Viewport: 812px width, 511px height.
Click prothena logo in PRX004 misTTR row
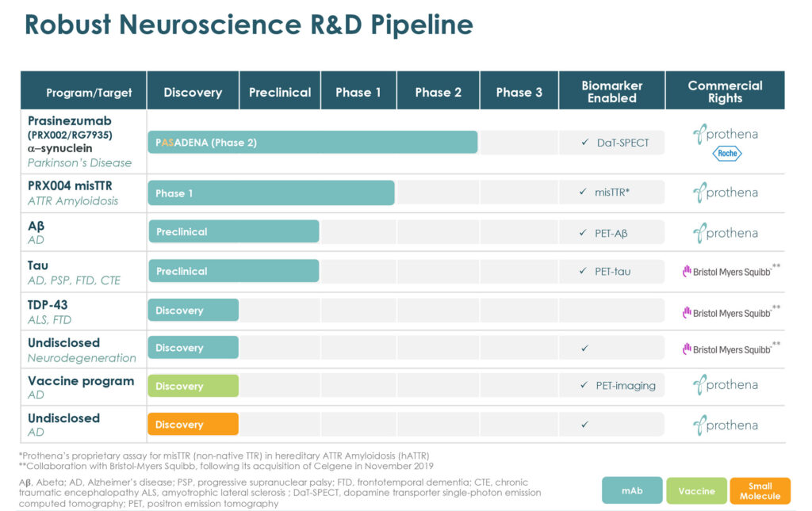point(725,193)
